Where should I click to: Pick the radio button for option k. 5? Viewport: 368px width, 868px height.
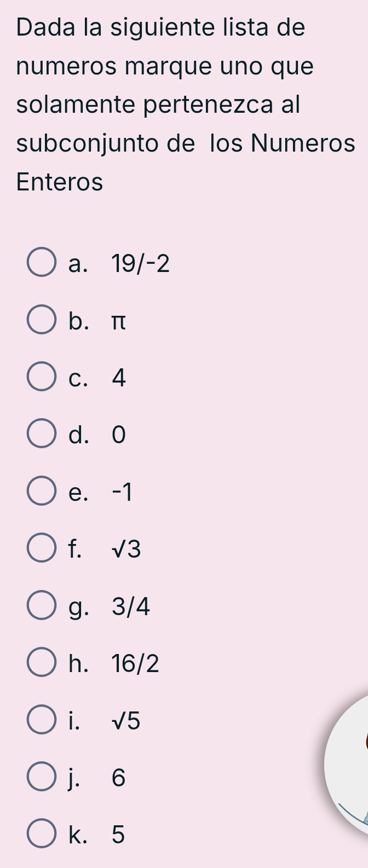click(x=42, y=835)
